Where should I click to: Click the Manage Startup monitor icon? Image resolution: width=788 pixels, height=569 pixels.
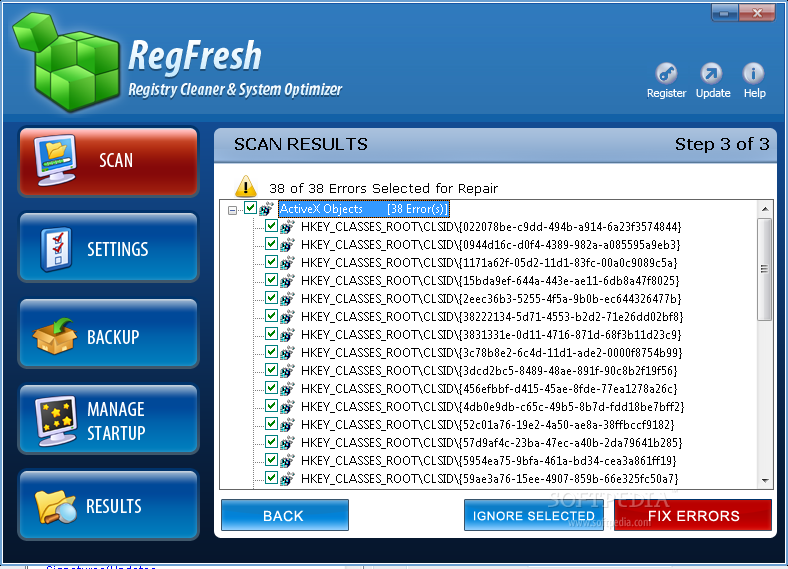(56, 421)
